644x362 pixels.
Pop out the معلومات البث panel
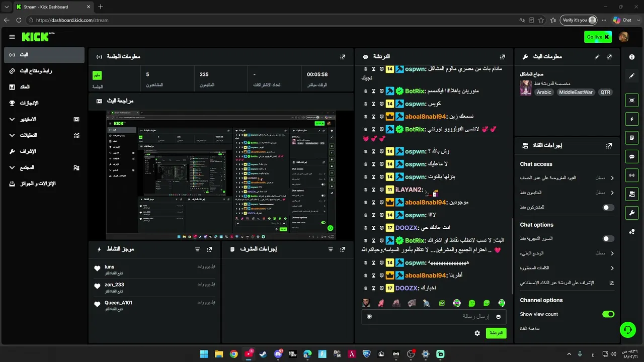609,57
